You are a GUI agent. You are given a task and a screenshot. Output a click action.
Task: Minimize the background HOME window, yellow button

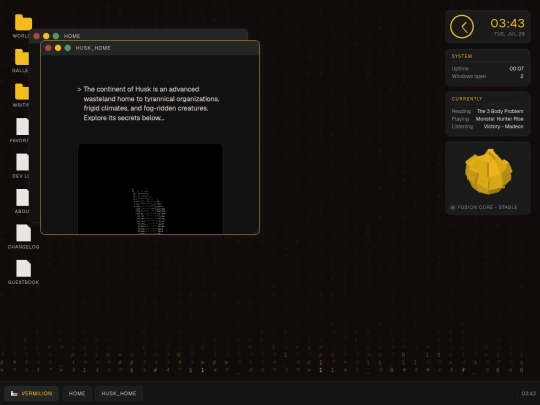46,36
